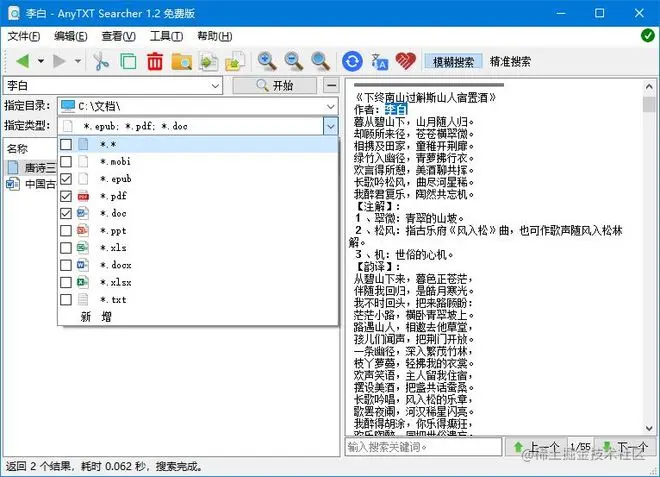This screenshot has height=477, width=660.
Task: Expand the 指定目录 directory dropdown
Action: [x=331, y=106]
